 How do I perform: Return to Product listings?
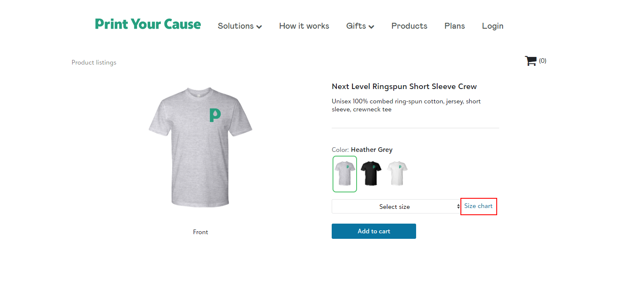click(94, 62)
